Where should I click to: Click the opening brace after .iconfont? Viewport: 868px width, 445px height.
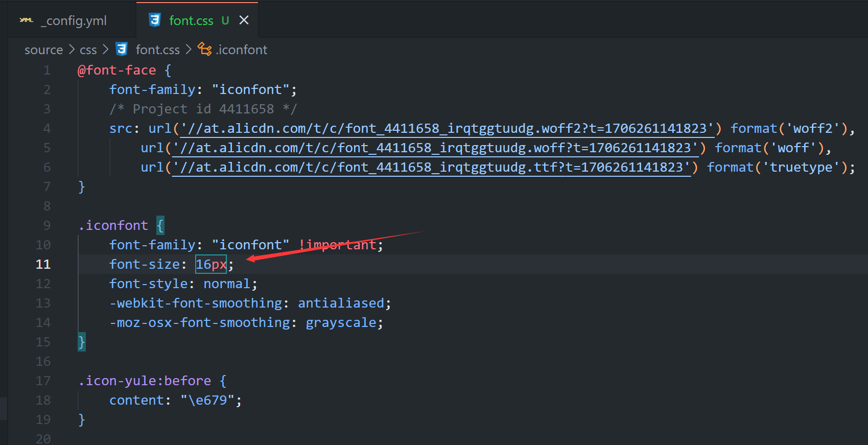coord(160,225)
